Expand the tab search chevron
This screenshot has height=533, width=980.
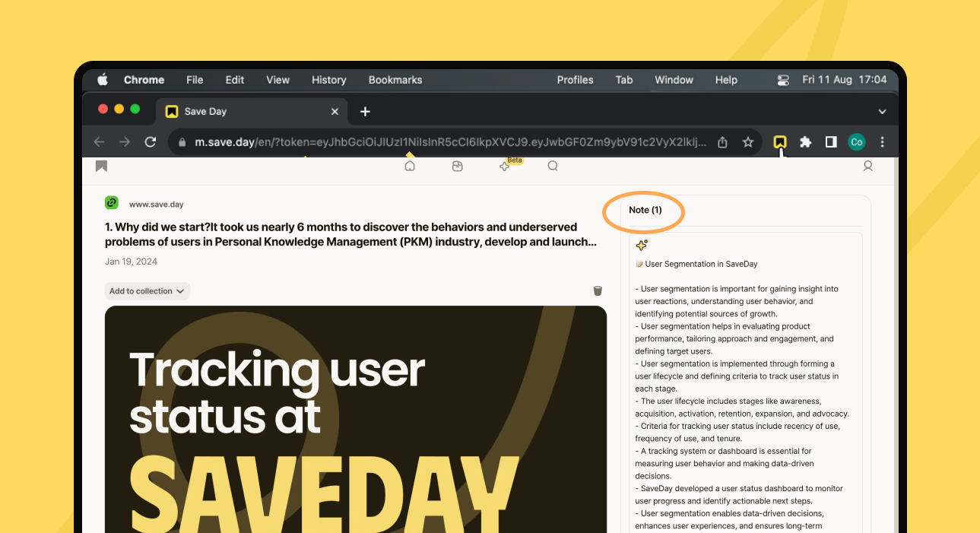pos(882,112)
